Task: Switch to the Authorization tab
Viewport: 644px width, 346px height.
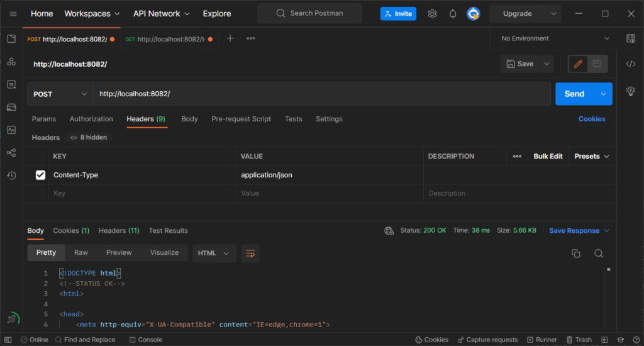Action: point(91,119)
